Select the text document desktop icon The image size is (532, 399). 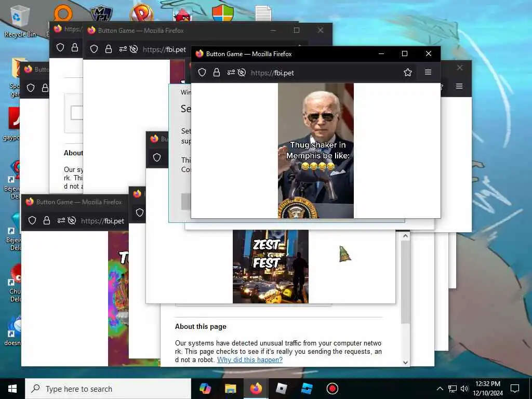tap(263, 14)
